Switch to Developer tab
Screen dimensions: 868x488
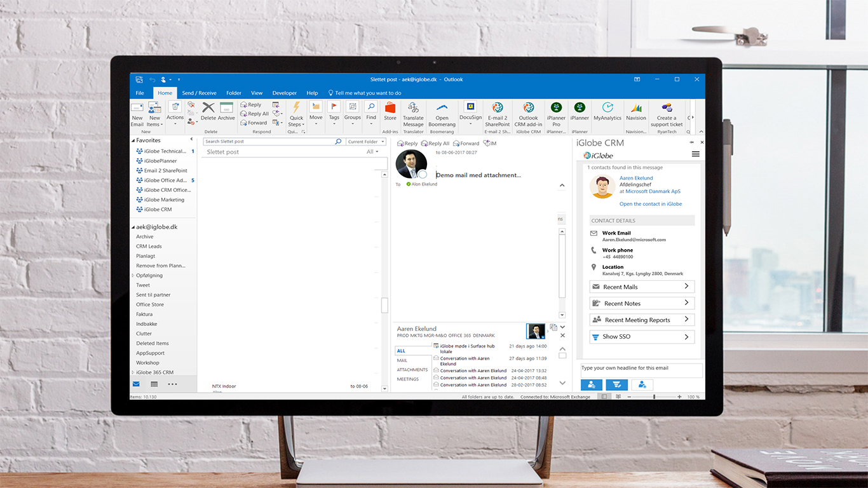[284, 93]
